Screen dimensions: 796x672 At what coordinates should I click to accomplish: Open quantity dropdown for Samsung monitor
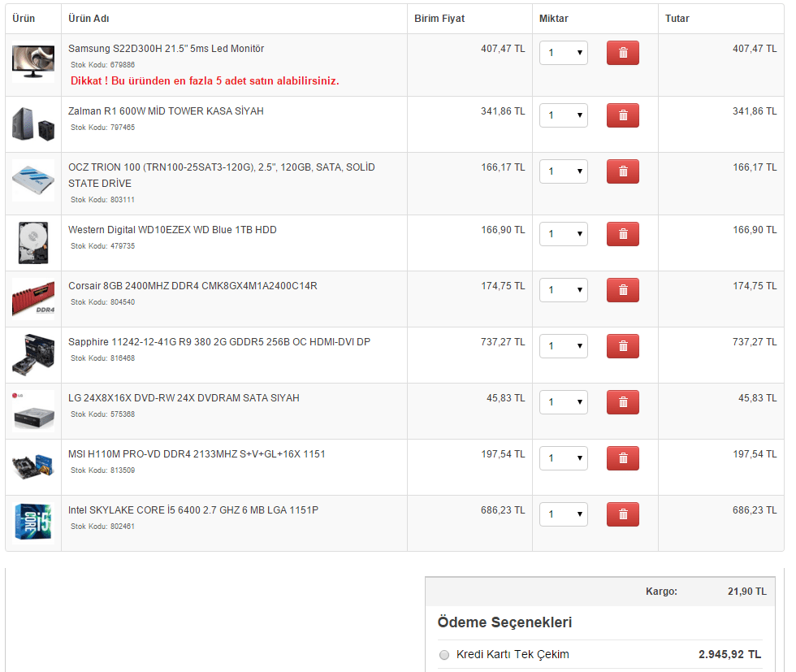[564, 53]
